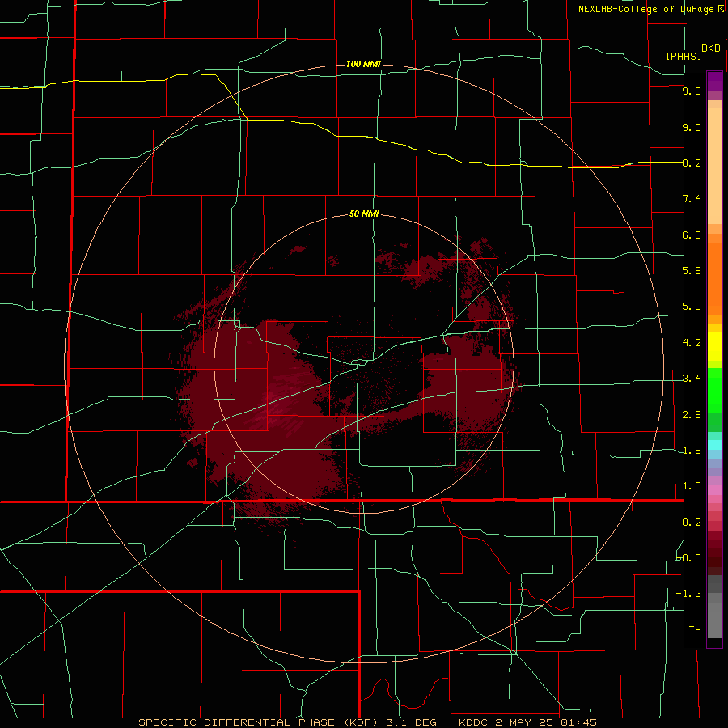
Task: Click the 6.6 value on color scale
Action: point(692,235)
